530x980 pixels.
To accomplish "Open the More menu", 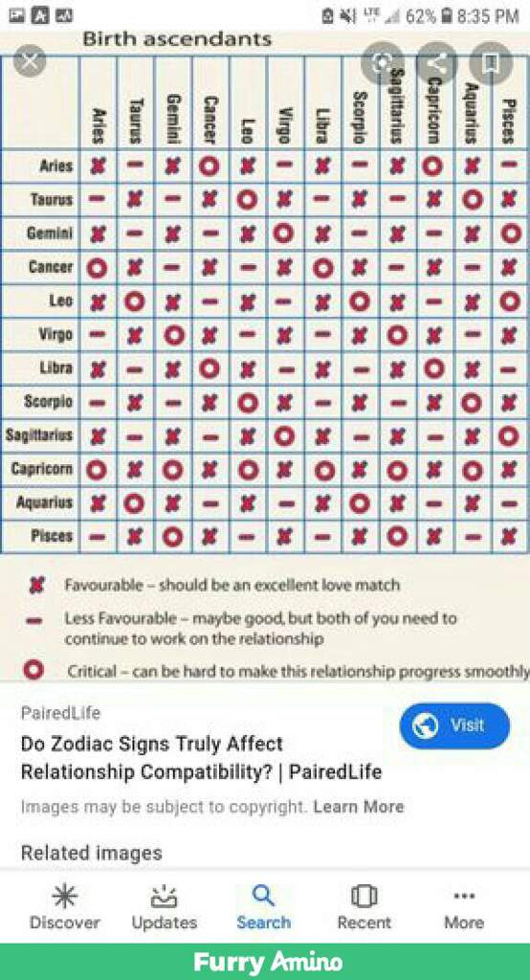I will 464,907.
